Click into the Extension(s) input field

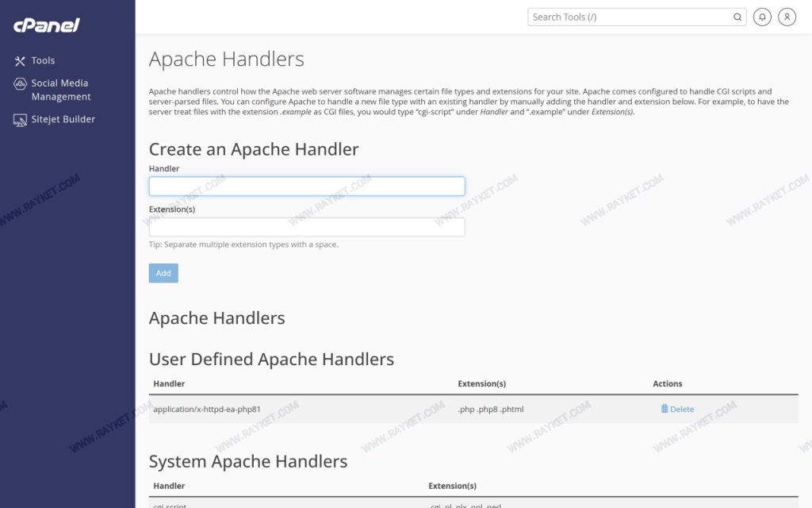[307, 226]
